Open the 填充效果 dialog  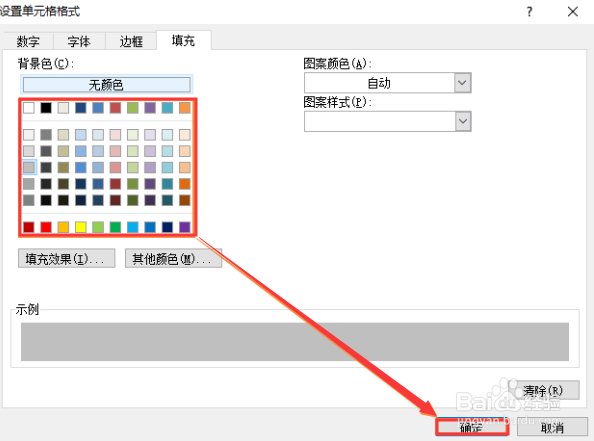tap(67, 258)
